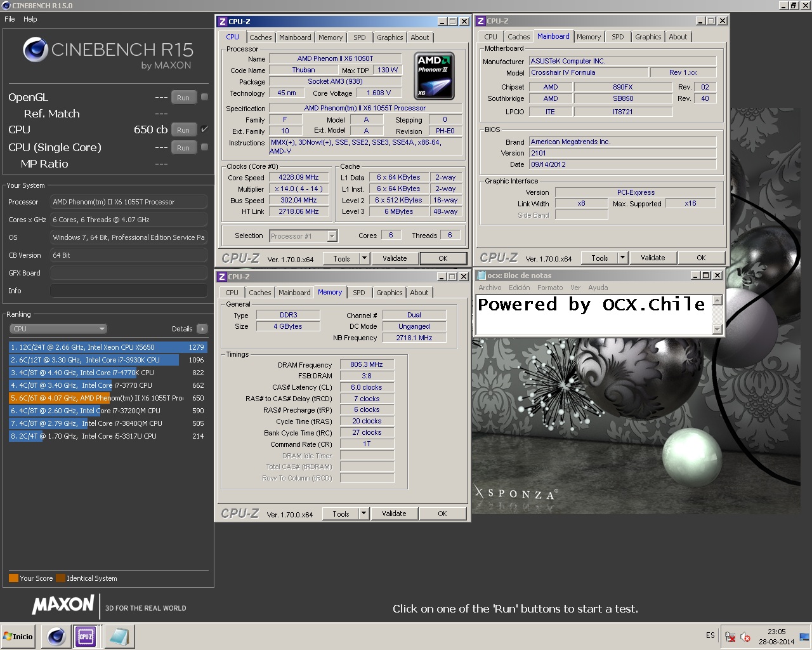Click the show desktop monitor tray icon
The image size is (812, 650).
click(804, 637)
